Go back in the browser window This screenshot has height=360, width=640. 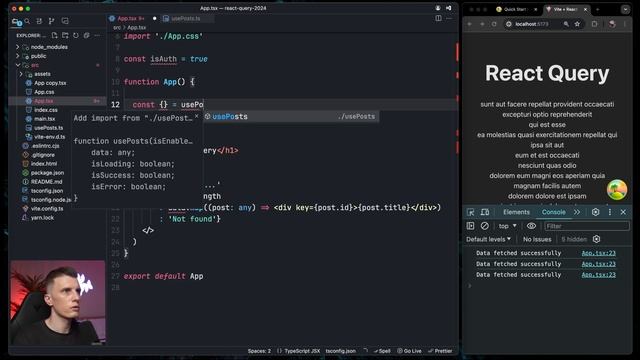tap(470, 24)
